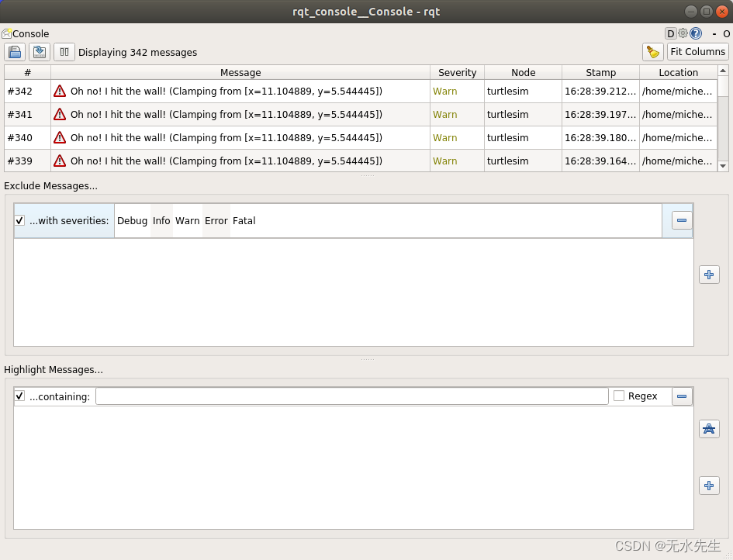Image resolution: width=733 pixels, height=560 pixels.
Task: Sort by the Location column header
Action: pyautogui.click(x=678, y=72)
